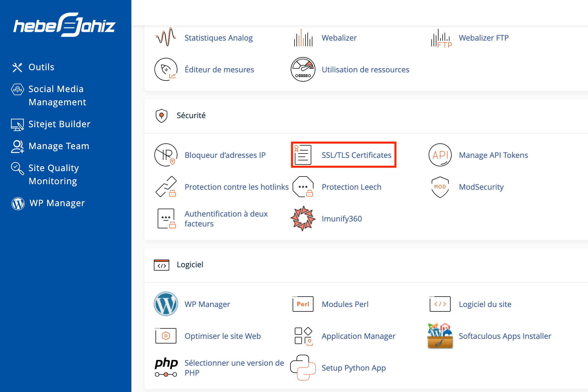Image resolution: width=588 pixels, height=392 pixels.
Task: Click the Site Quality Monitoring magnifier icon
Action: pos(17,168)
